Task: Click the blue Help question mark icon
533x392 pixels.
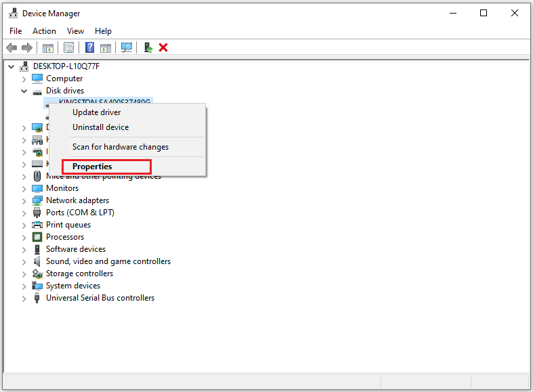Action: (90, 47)
